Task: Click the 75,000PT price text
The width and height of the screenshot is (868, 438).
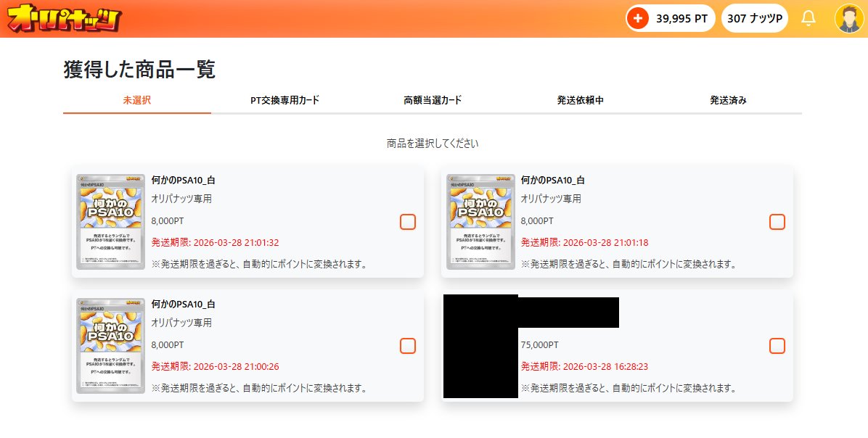Action: 540,344
